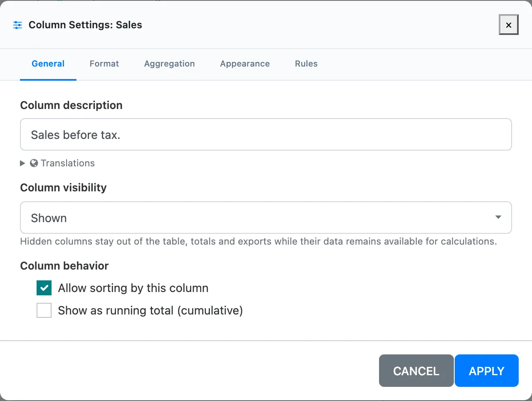Click the column settings sliders icon
The height and width of the screenshot is (401, 532).
pos(17,25)
